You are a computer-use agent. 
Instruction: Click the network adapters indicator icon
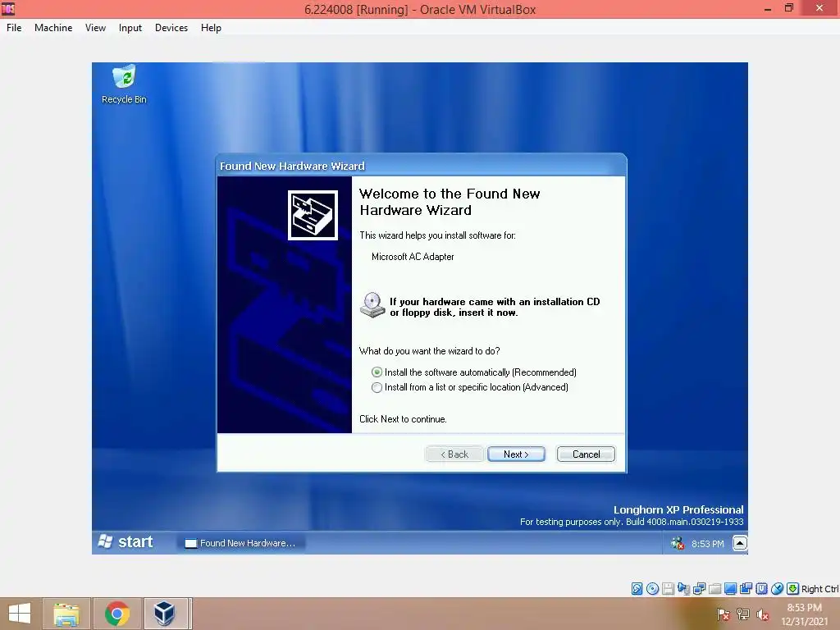pyautogui.click(x=699, y=589)
